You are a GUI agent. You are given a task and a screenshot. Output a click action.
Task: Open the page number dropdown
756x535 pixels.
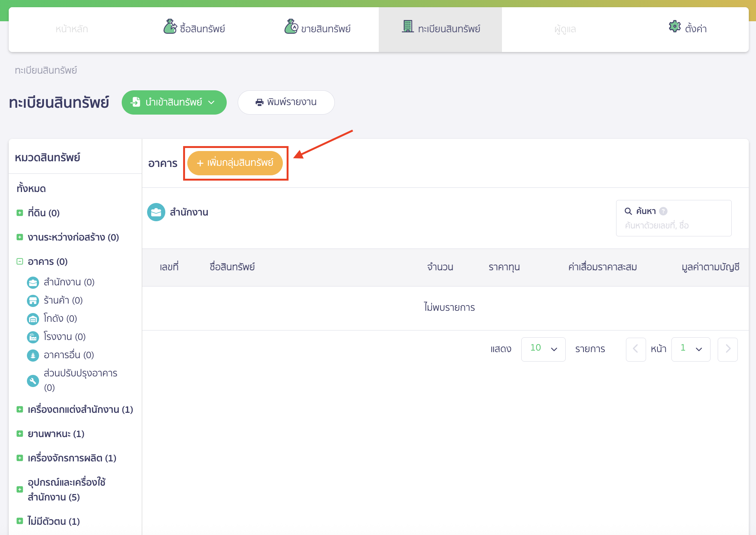(x=690, y=349)
